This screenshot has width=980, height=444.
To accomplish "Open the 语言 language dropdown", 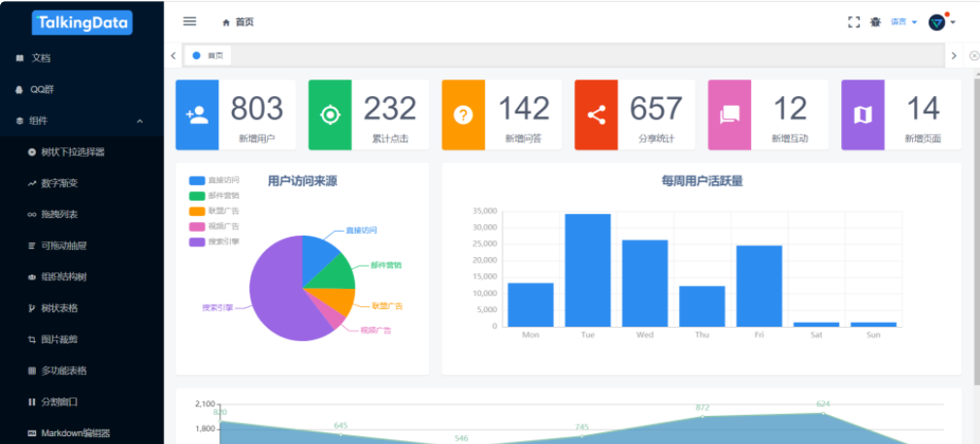I will tap(903, 22).
